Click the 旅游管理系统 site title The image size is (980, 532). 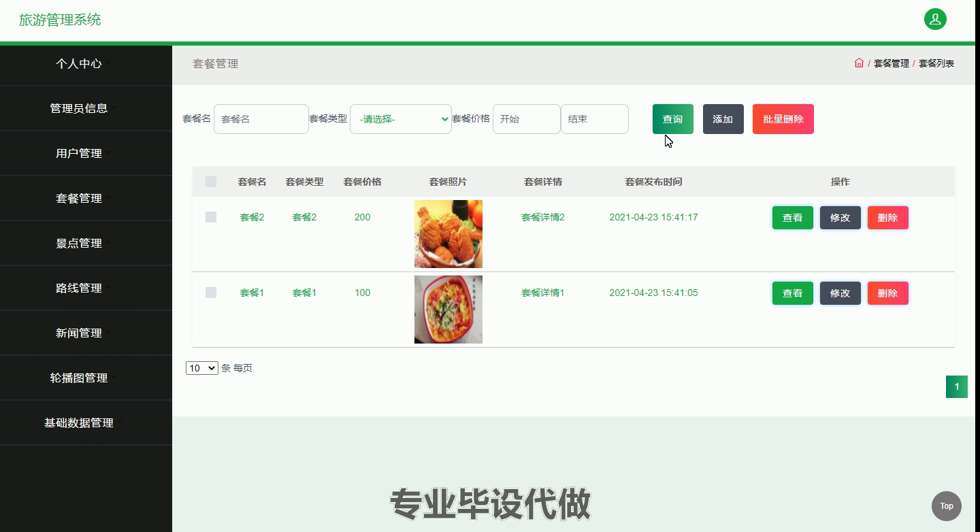point(60,20)
